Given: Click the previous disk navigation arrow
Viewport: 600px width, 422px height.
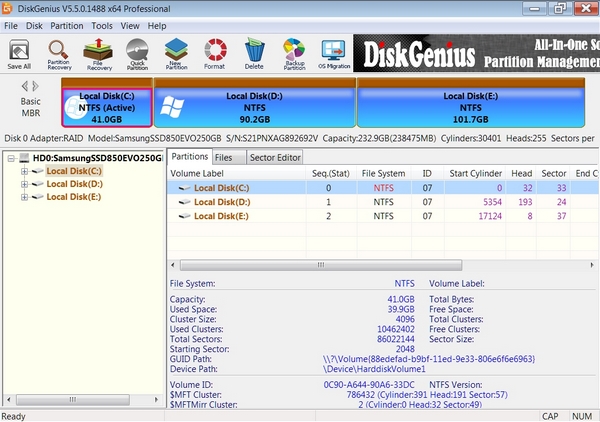Looking at the screenshot, I should [23, 87].
